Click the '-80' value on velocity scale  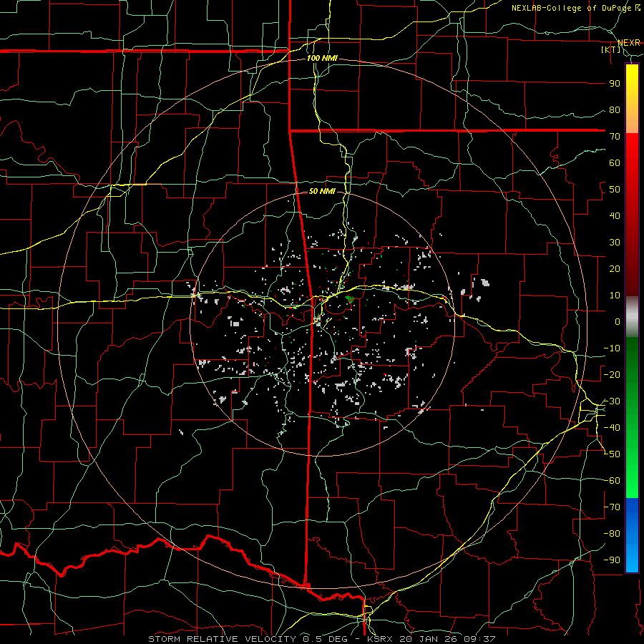point(612,534)
